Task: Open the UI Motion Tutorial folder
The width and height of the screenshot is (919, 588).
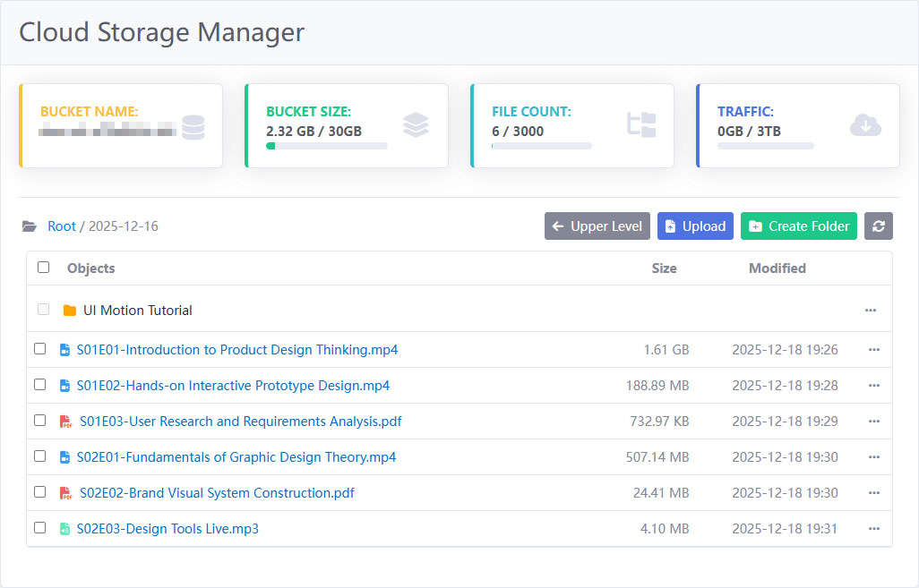Action: tap(137, 311)
